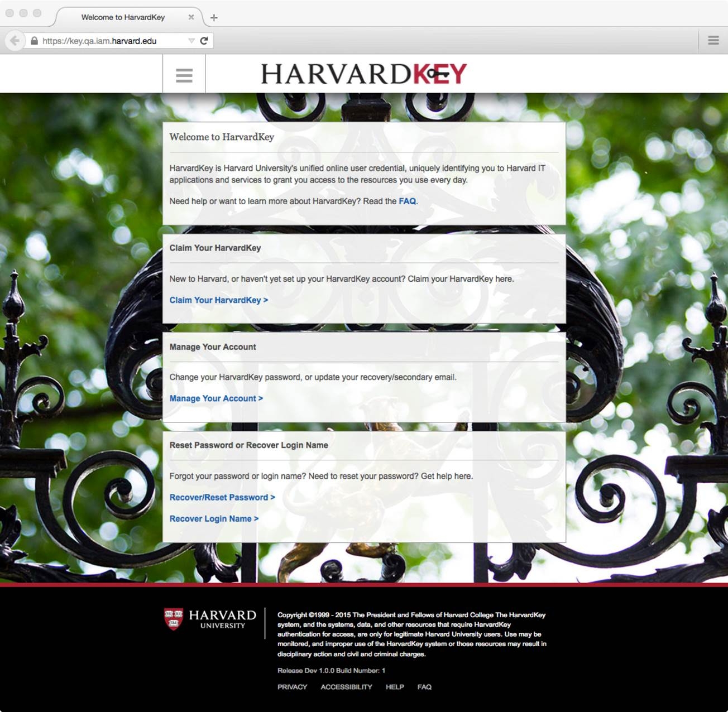Switch to the Welcome to HarvardKey tab
The image size is (728, 712).
click(124, 17)
